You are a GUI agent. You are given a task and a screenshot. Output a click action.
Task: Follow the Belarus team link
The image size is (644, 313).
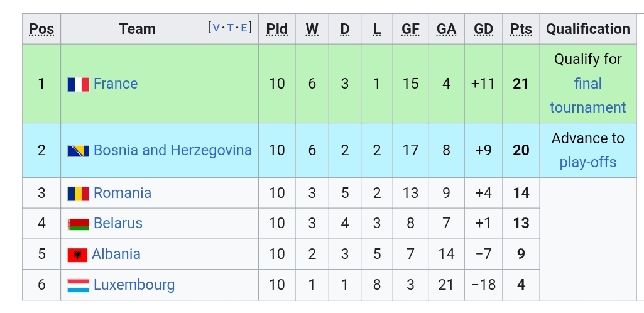[x=118, y=223]
